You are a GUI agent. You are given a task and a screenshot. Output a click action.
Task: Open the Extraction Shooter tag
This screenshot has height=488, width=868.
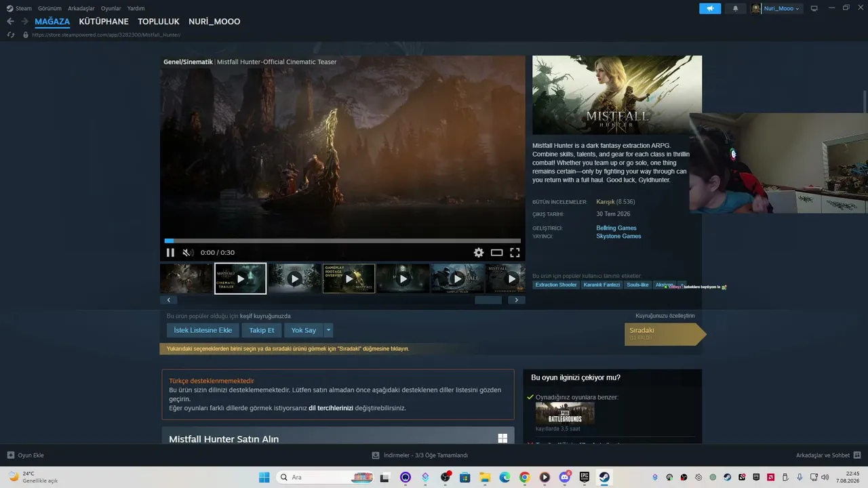(x=556, y=285)
